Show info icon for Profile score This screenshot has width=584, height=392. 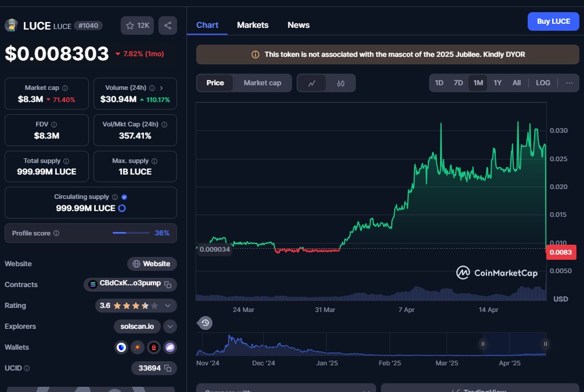56,233
